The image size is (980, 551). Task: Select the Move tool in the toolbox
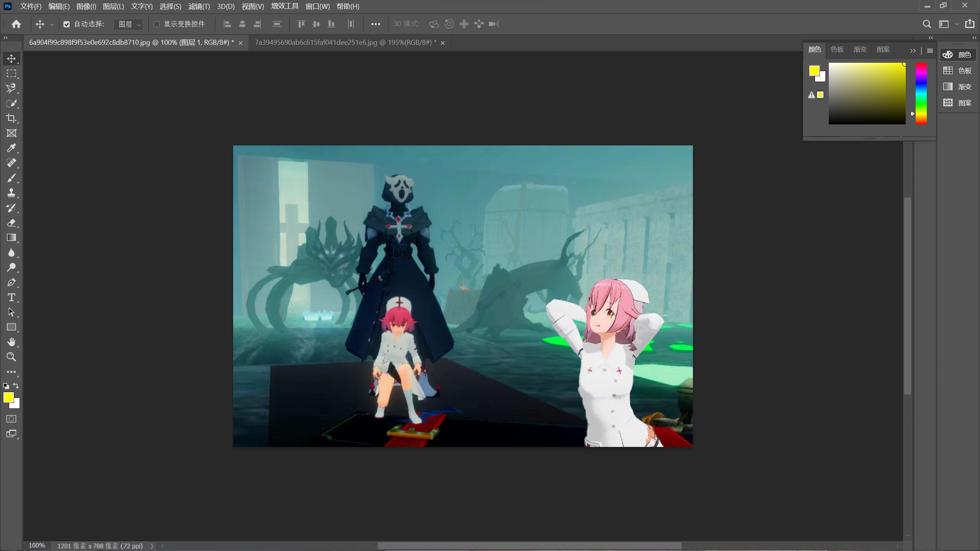pyautogui.click(x=11, y=59)
